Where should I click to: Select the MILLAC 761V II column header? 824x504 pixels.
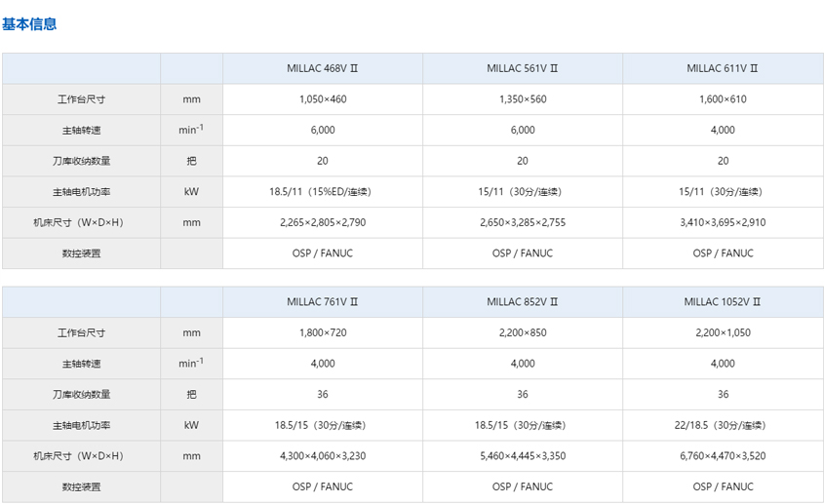pos(323,301)
